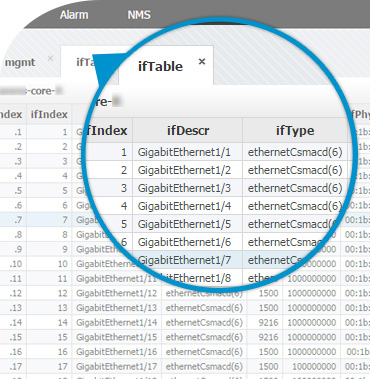
Task: Select the GigabitEthernet1/12 cell
Action: (116, 293)
